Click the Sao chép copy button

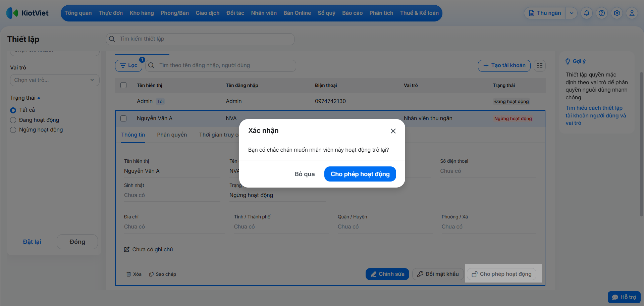pos(163,274)
